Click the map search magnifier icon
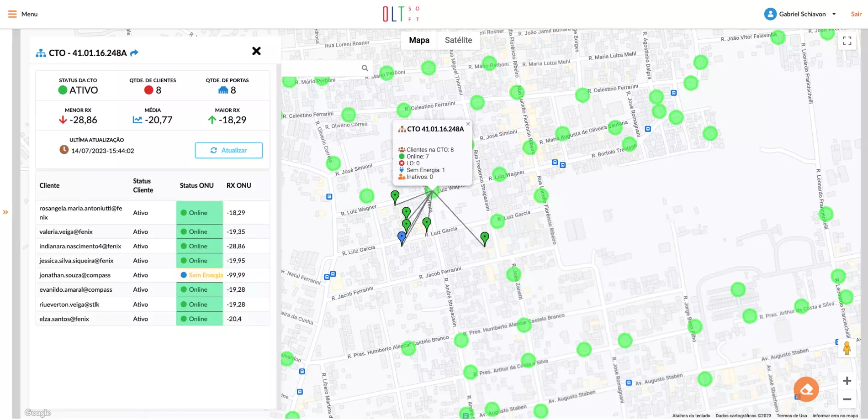This screenshot has height=420, width=868. pos(365,68)
